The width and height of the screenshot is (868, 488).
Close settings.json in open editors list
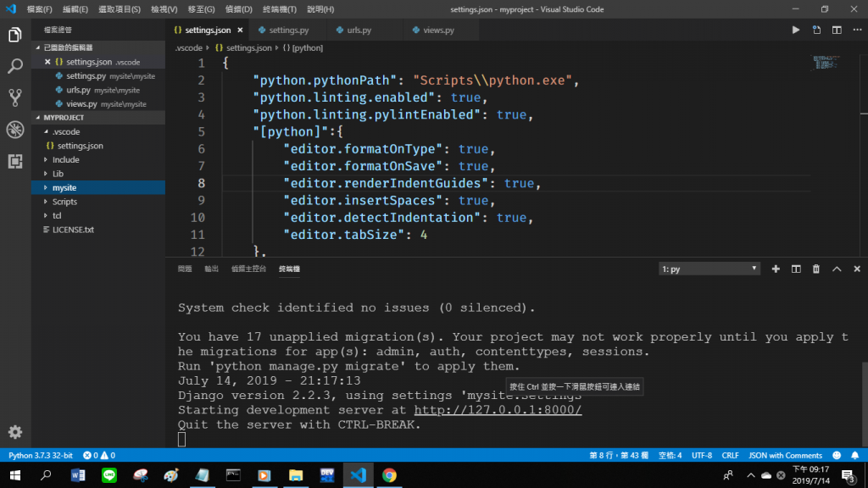[x=47, y=62]
